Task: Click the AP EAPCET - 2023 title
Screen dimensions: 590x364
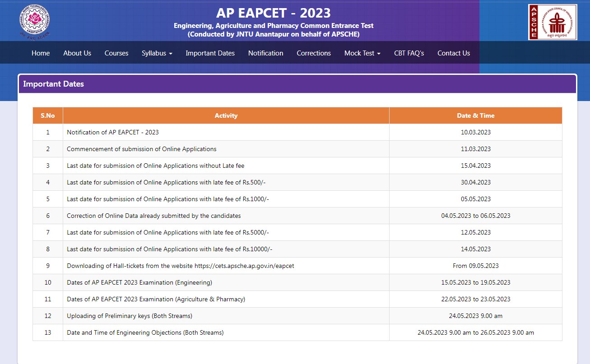Action: pos(274,13)
